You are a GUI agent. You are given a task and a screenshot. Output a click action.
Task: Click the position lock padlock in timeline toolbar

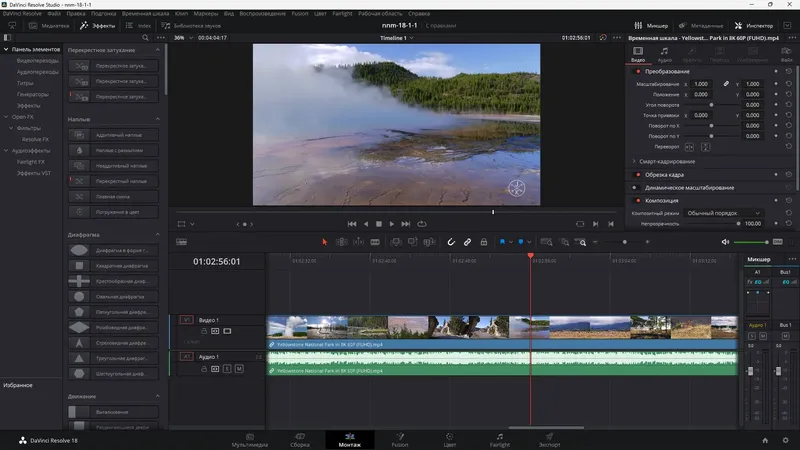(483, 241)
